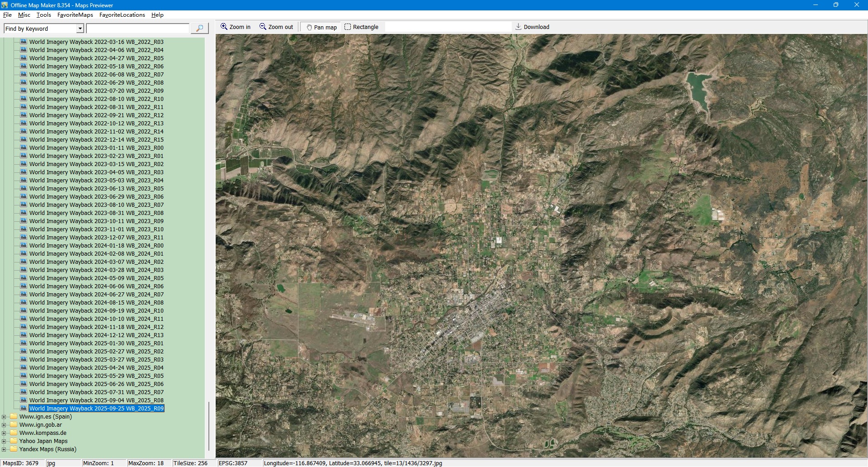Select the Pan map hand tool

(309, 27)
